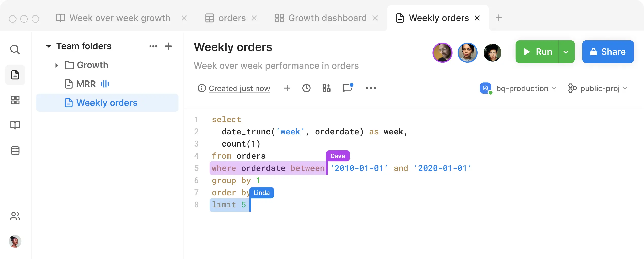Click the plus icon beside Created just now
644x259 pixels.
click(287, 88)
